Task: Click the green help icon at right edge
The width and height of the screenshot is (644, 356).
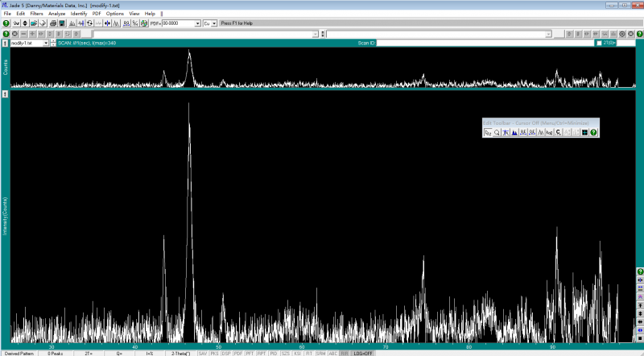Action: [640, 271]
